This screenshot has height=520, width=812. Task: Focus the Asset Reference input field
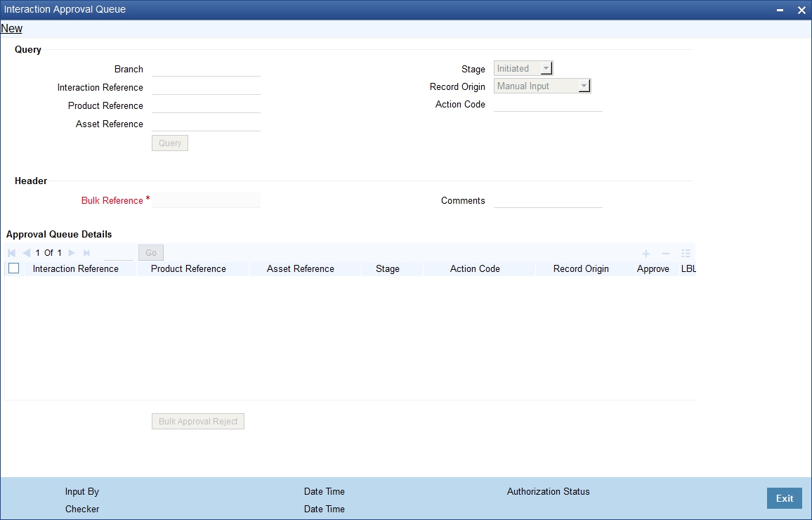(x=206, y=124)
